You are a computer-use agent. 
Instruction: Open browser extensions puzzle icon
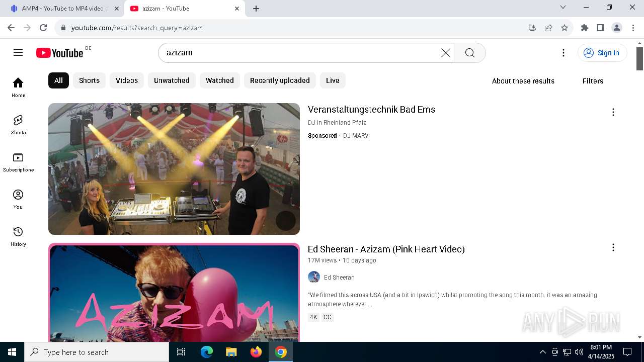[x=585, y=28]
